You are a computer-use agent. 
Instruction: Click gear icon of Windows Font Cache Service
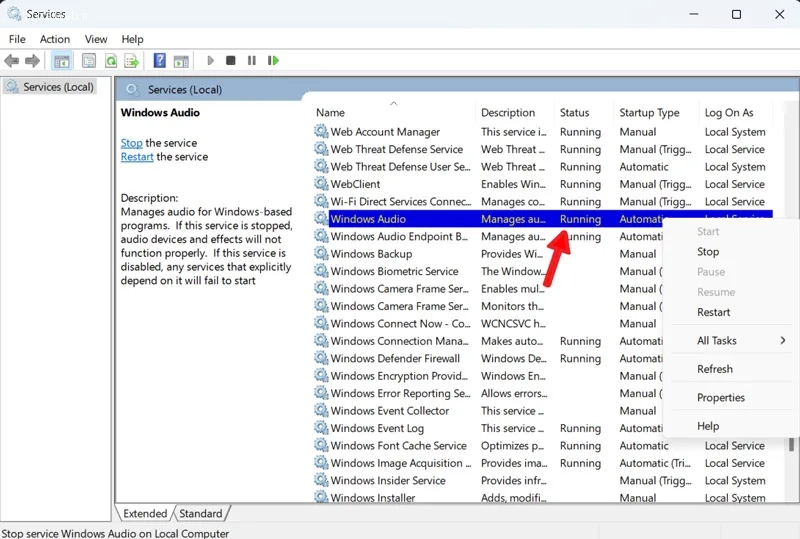coord(321,446)
